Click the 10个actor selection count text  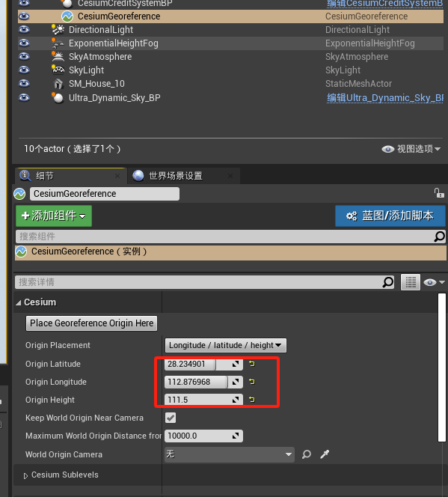tap(73, 149)
